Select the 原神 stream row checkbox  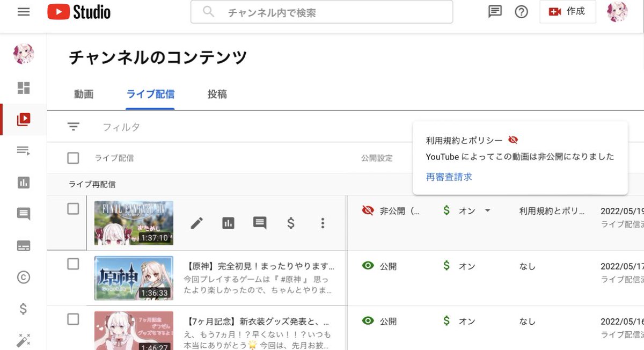(73, 264)
